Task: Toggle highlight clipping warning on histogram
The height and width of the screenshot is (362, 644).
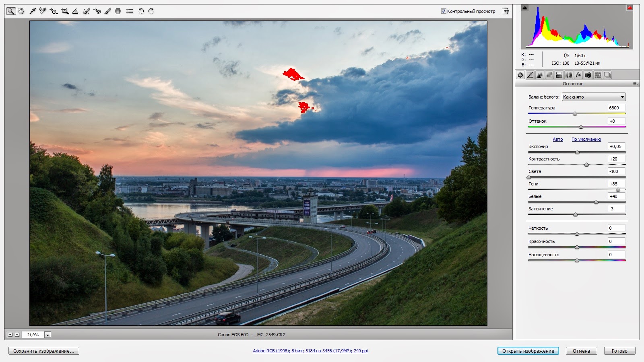Action: coord(630,8)
